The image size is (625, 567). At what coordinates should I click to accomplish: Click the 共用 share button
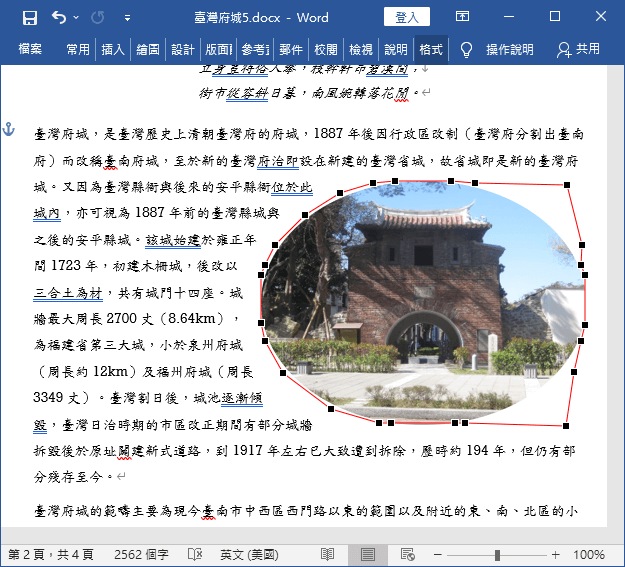click(578, 49)
